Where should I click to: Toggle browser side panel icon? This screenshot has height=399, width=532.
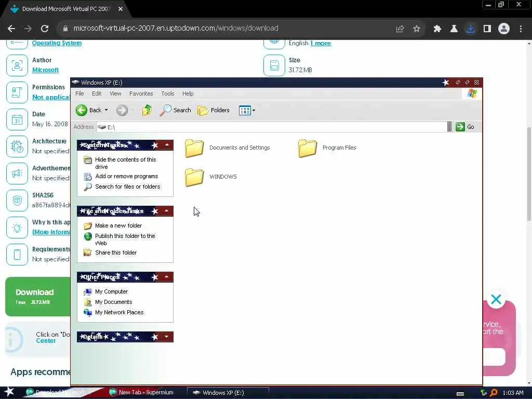pos(487,29)
